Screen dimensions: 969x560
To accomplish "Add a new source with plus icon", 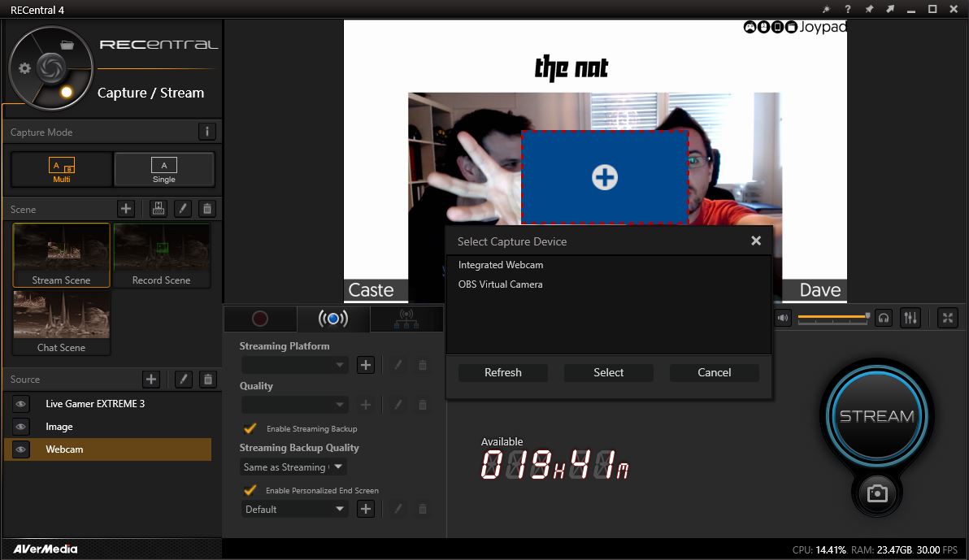I will click(151, 379).
